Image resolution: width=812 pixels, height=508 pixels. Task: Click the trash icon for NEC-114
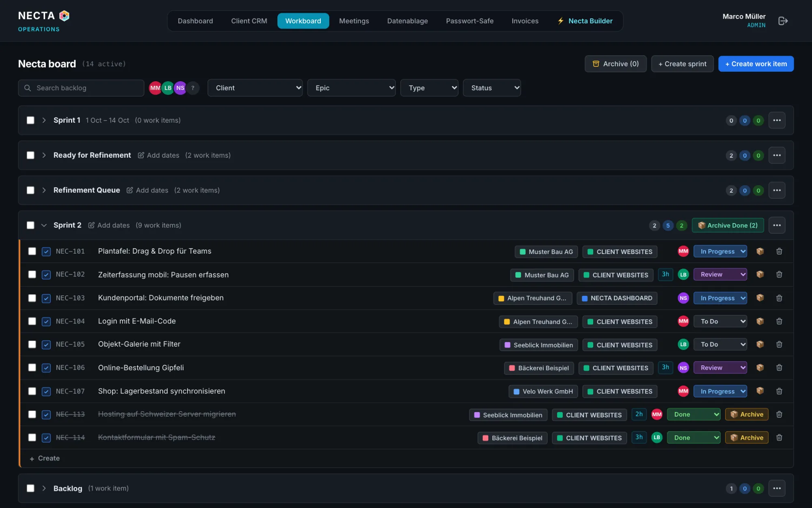click(x=779, y=437)
